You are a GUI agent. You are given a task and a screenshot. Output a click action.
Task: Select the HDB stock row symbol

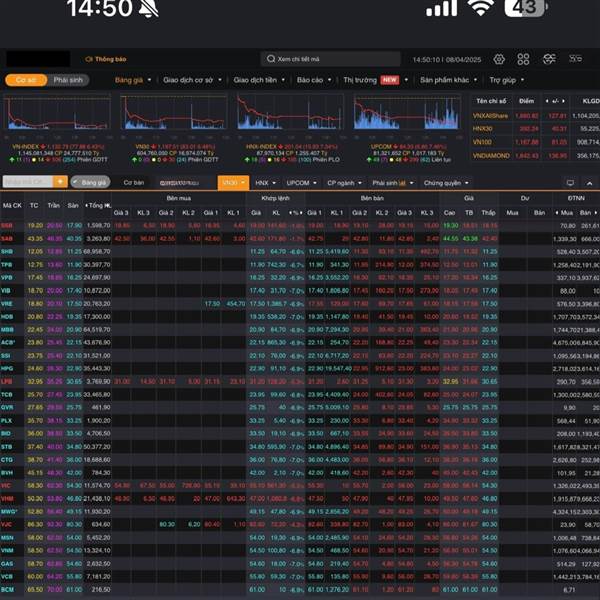click(7, 316)
